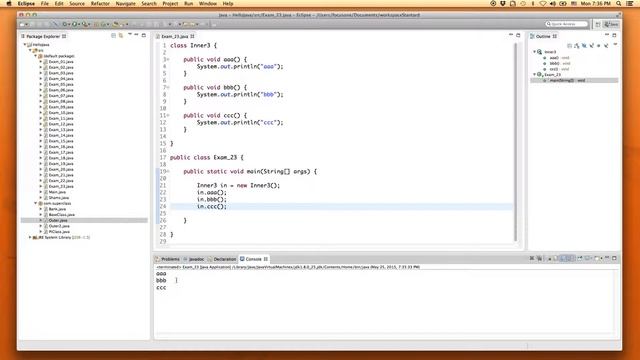
Task: Open the Run button dropdown arrow
Action: [79, 24]
